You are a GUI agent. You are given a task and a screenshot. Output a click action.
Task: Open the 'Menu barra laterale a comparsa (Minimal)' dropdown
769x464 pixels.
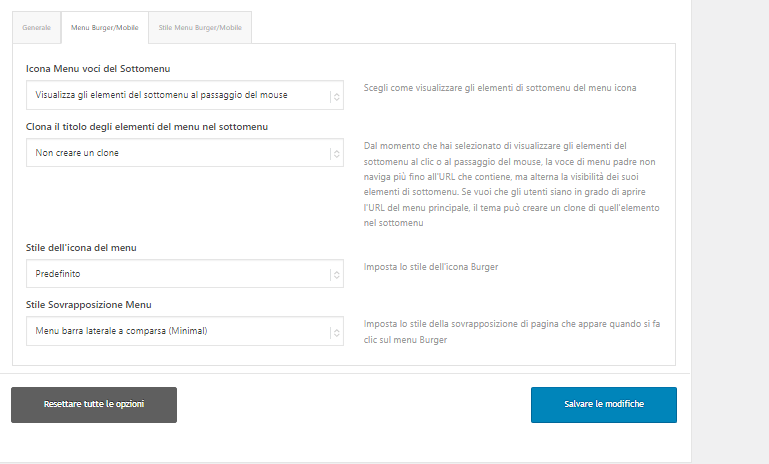click(x=185, y=331)
